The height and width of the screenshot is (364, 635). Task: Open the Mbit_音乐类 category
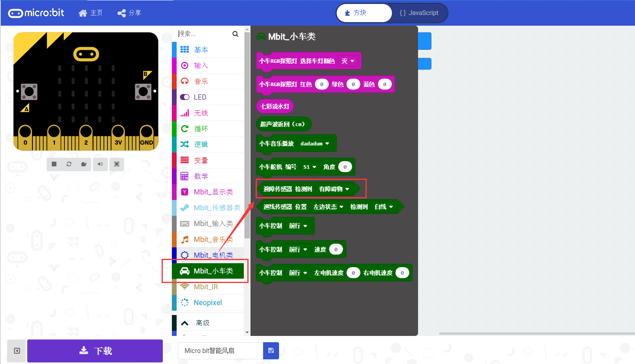(208, 240)
